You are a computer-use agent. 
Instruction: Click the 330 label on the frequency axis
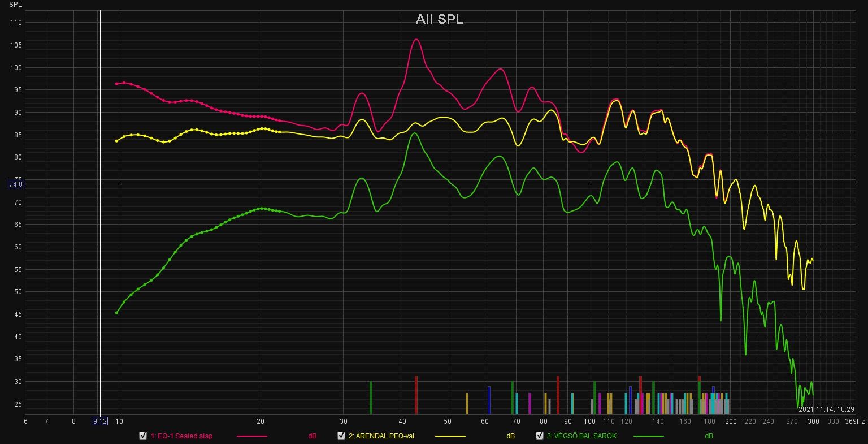[833, 421]
